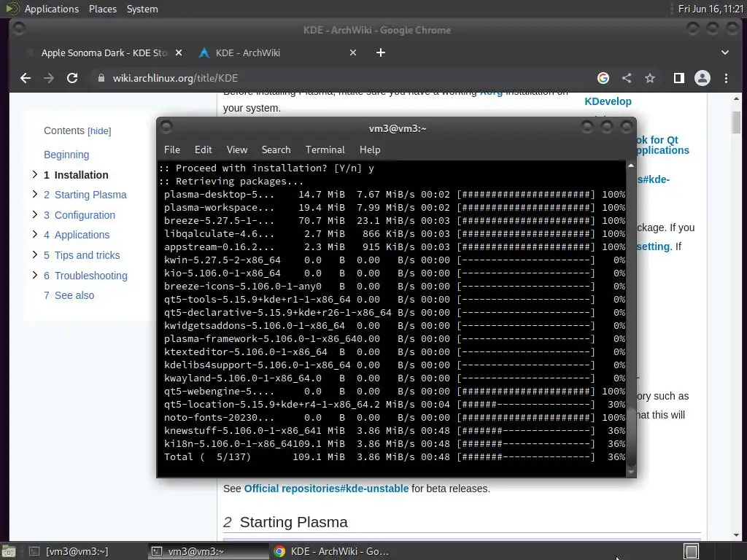Expand the Installation contents section
This screenshot has height=560, width=747.
(x=35, y=175)
